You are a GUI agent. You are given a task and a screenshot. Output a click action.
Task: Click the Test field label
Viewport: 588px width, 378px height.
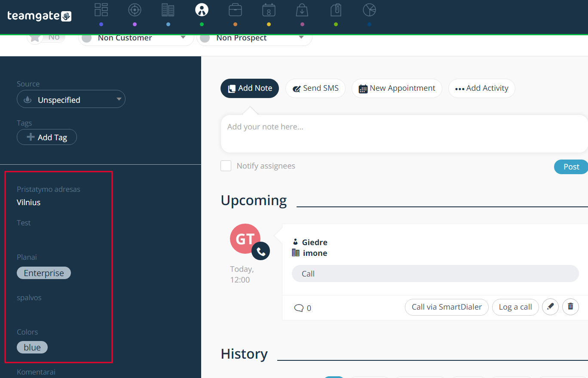click(x=24, y=223)
